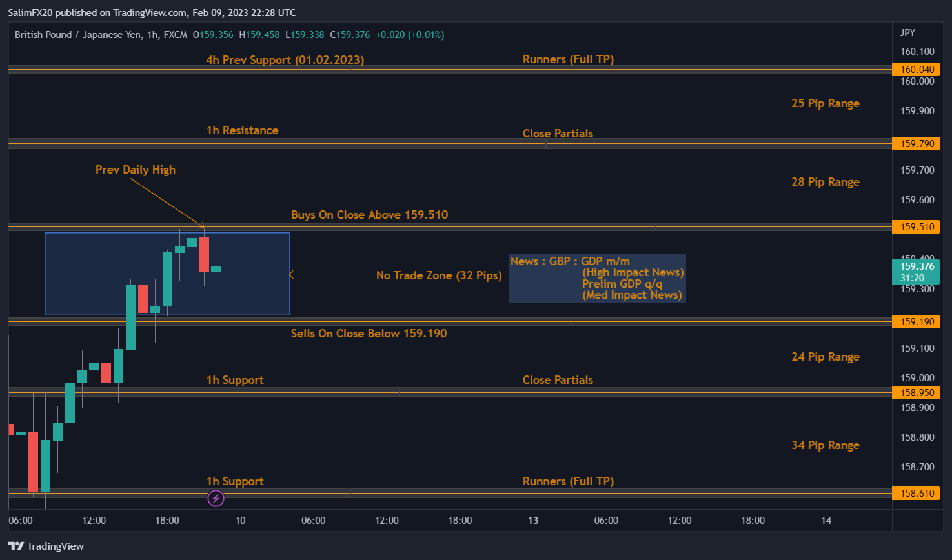Click the 159.510 orange price tag
Viewport: 952px width, 560px height.
916,227
